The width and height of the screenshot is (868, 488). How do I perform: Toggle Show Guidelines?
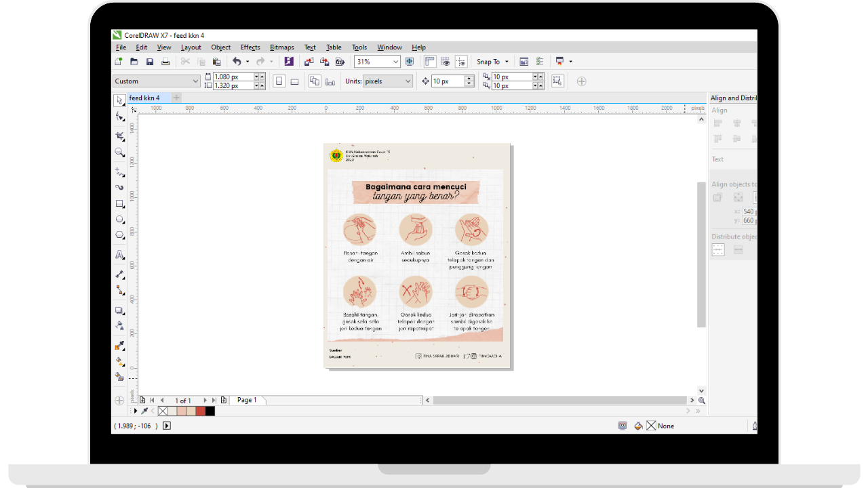[x=461, y=62]
